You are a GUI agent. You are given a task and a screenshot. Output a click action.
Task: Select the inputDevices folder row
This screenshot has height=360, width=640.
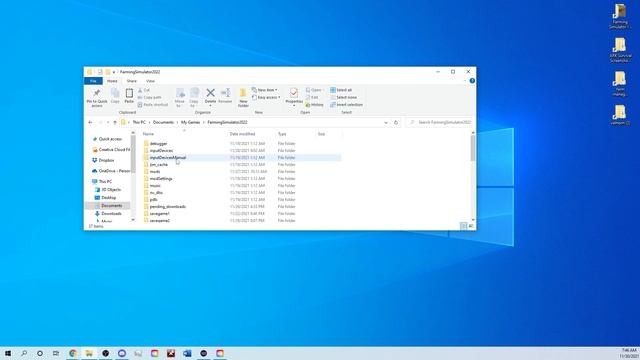[x=242, y=151]
